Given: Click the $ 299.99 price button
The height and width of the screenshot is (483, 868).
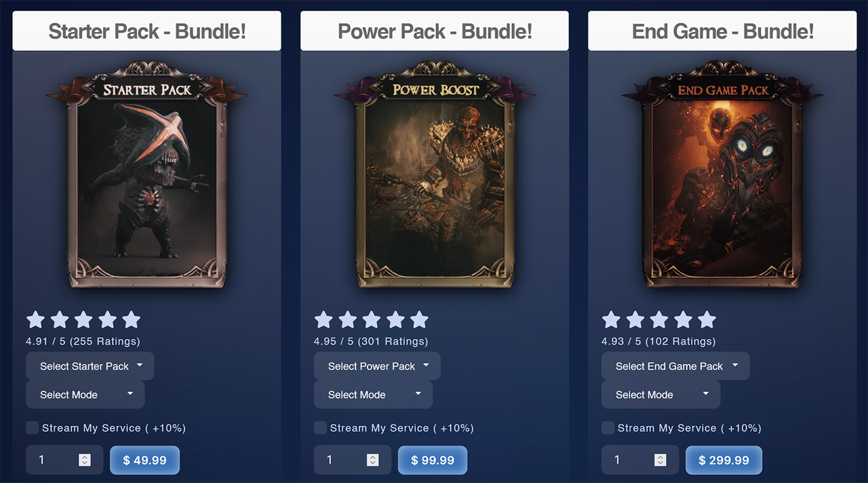Looking at the screenshot, I should 724,460.
